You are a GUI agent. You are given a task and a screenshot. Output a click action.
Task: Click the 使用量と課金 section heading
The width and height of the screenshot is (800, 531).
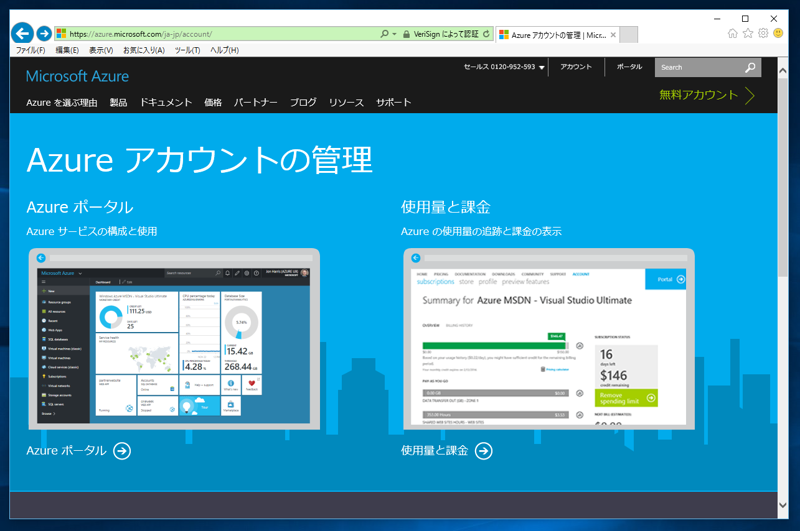[x=445, y=207]
